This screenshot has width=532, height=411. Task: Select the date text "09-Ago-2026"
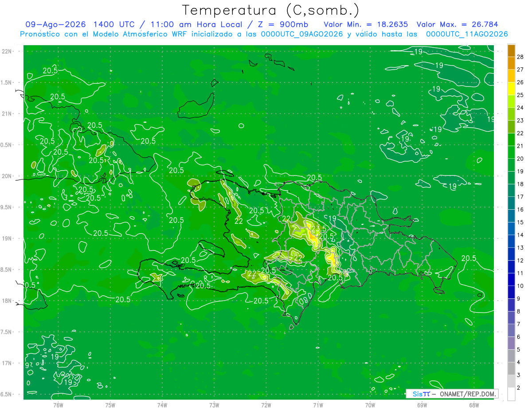coord(55,24)
